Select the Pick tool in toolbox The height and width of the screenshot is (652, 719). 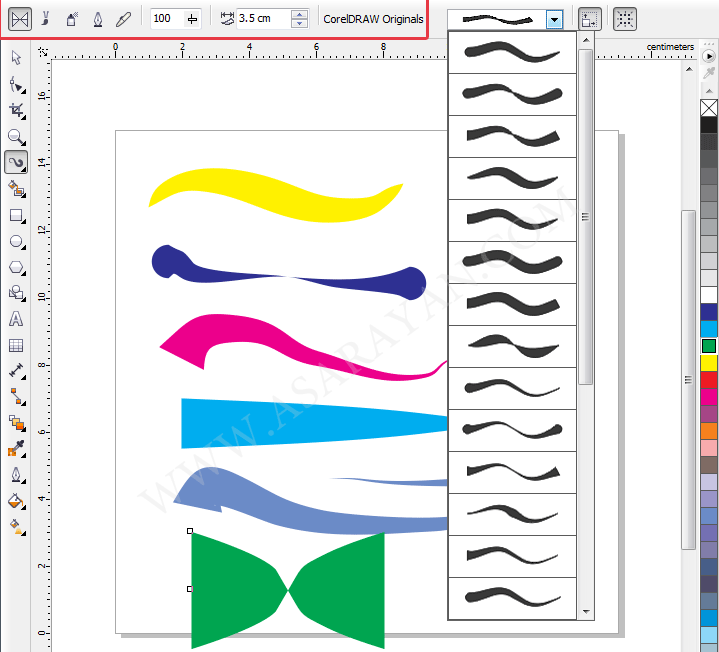[16, 58]
